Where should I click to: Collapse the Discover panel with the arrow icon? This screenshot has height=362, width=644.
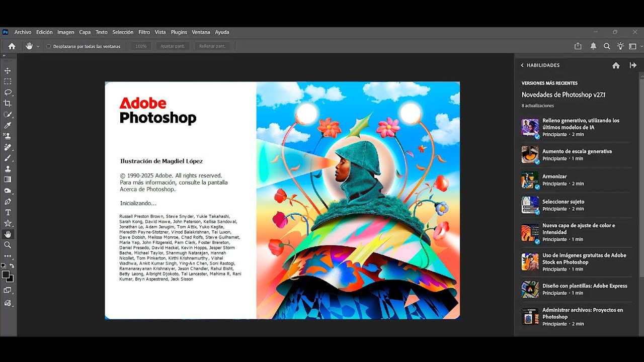pyautogui.click(x=633, y=65)
